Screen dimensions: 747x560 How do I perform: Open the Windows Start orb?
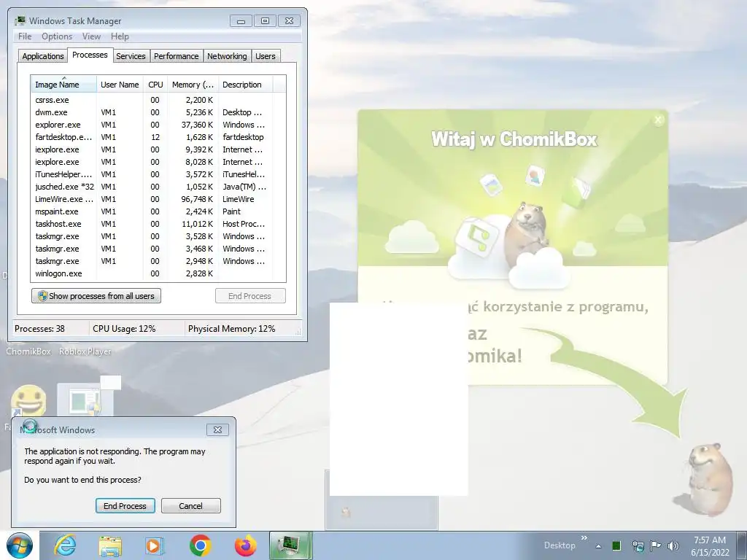tap(20, 545)
